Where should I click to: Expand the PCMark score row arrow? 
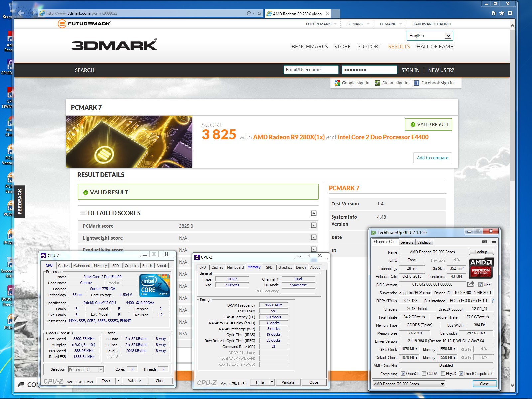[x=313, y=226]
